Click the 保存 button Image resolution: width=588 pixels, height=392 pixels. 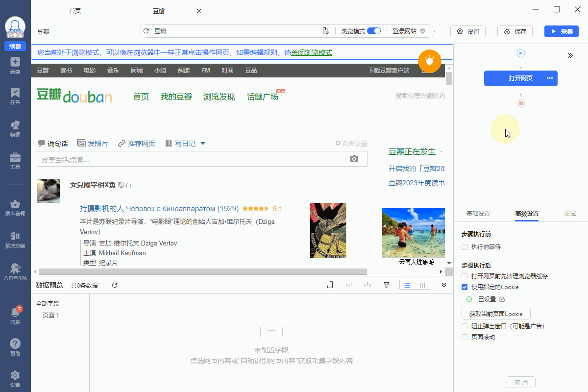click(x=515, y=31)
